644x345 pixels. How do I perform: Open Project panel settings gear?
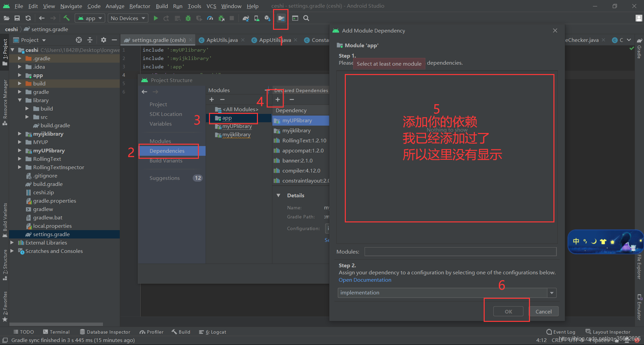[x=104, y=40]
